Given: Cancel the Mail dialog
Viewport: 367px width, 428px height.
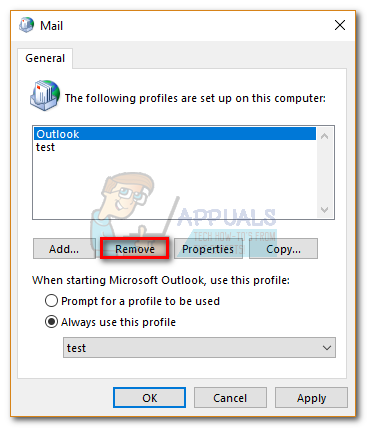Looking at the screenshot, I should (x=230, y=398).
